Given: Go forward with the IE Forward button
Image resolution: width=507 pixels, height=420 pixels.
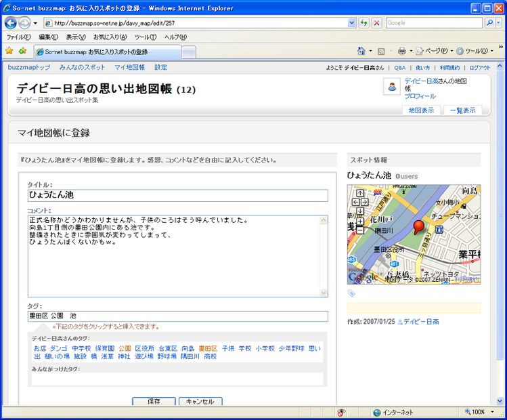Looking at the screenshot, I should pos(24,23).
